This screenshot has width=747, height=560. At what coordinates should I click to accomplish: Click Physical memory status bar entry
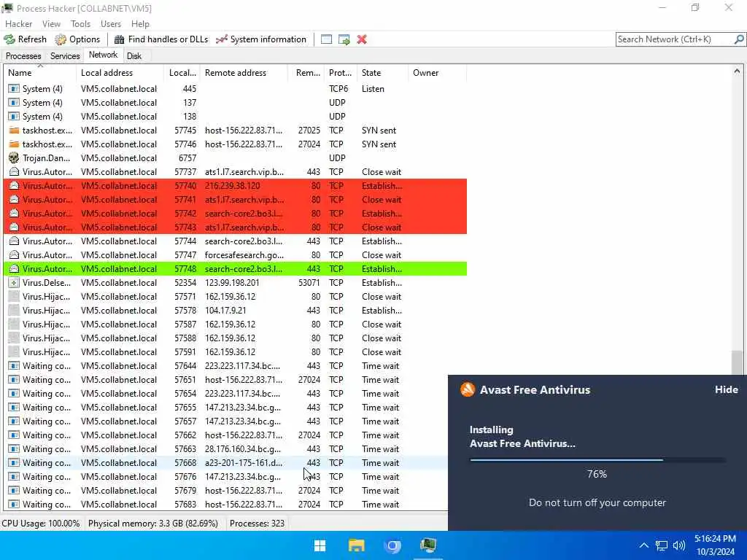[x=153, y=524]
